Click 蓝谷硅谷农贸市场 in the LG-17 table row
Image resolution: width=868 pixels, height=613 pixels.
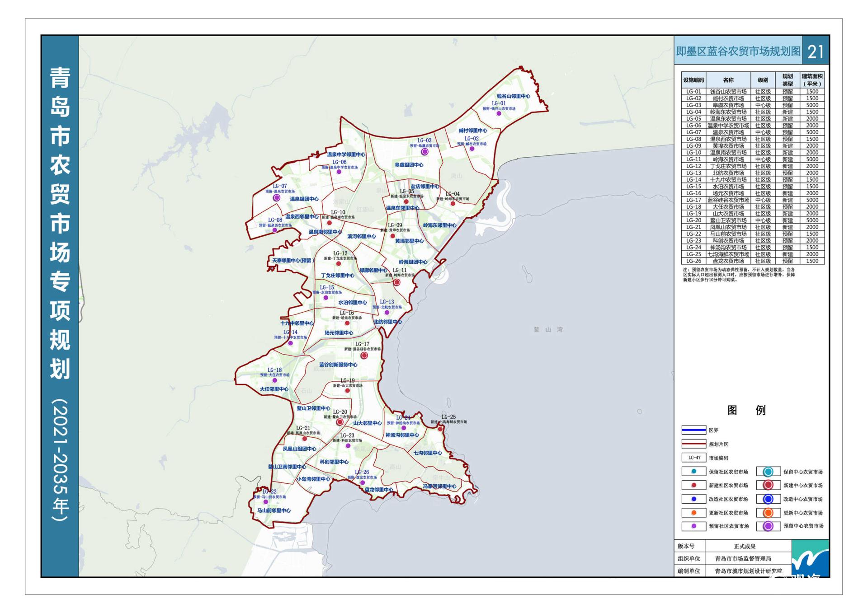(728, 200)
